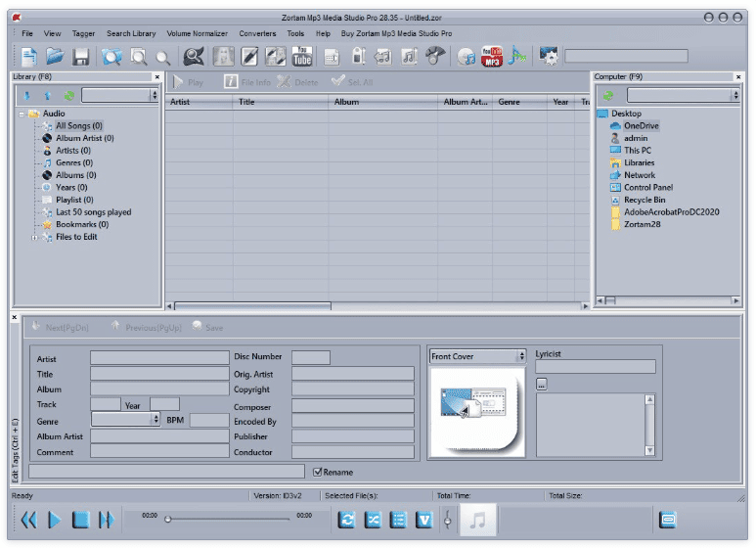The height and width of the screenshot is (548, 756).
Task: Open the View menu
Action: coord(52,34)
